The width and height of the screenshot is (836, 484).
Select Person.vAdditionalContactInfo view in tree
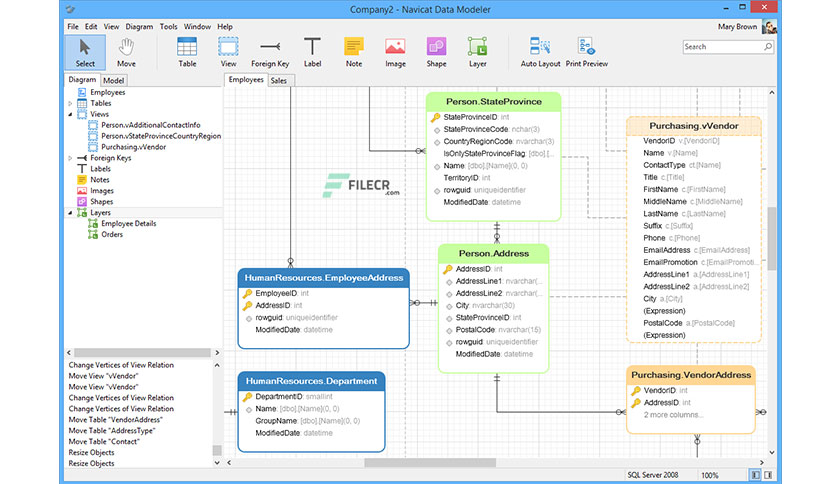151,125
